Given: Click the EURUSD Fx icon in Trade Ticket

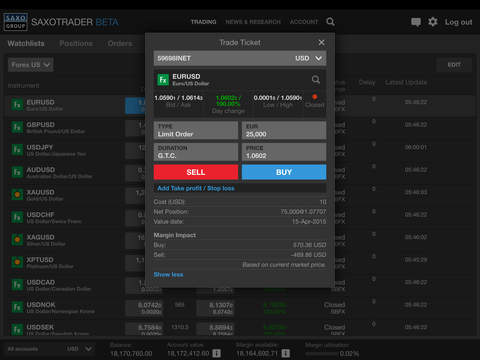Looking at the screenshot, I should 163,80.
